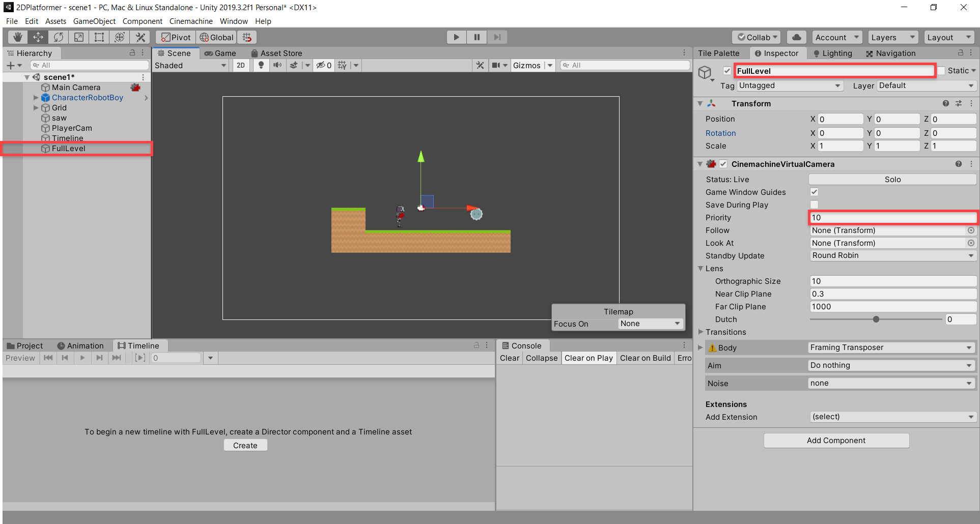Toggle FullLevel object active checkbox

tap(727, 71)
